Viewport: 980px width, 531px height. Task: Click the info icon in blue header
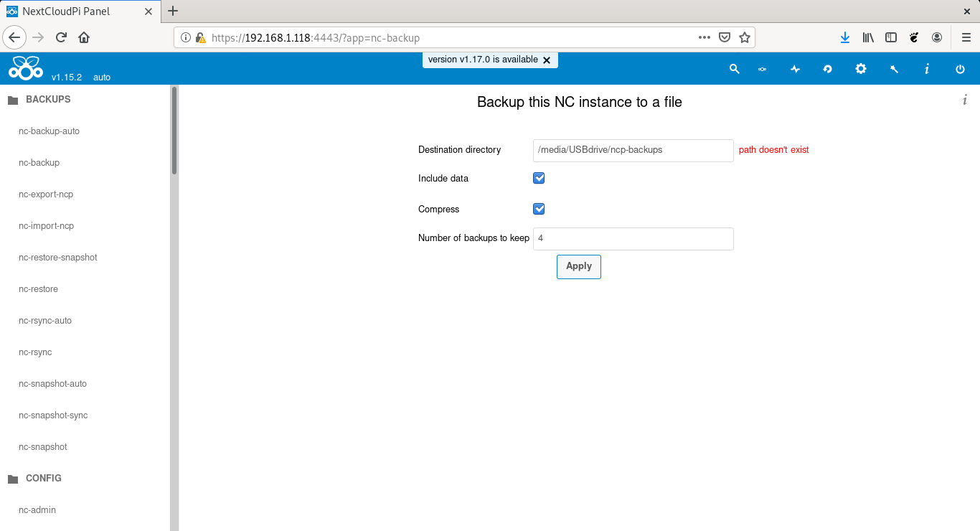pos(927,69)
